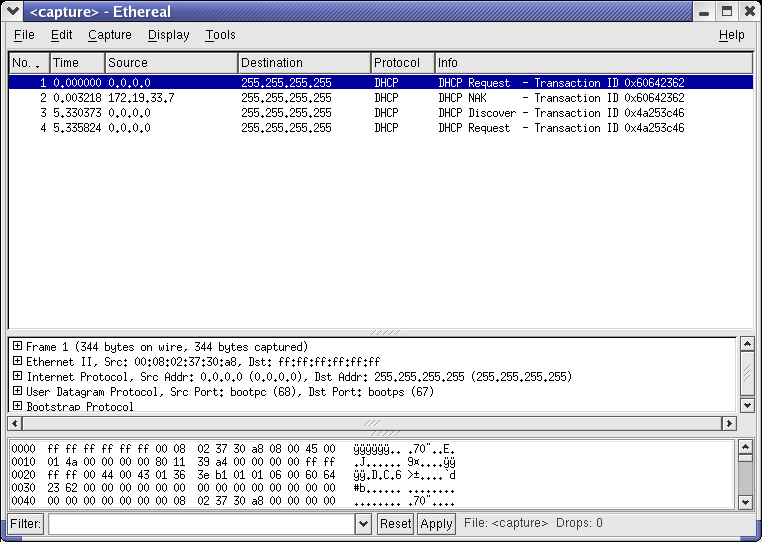Open the filter history dropdown arrow
Image resolution: width=762 pixels, height=542 pixels.
tap(363, 523)
